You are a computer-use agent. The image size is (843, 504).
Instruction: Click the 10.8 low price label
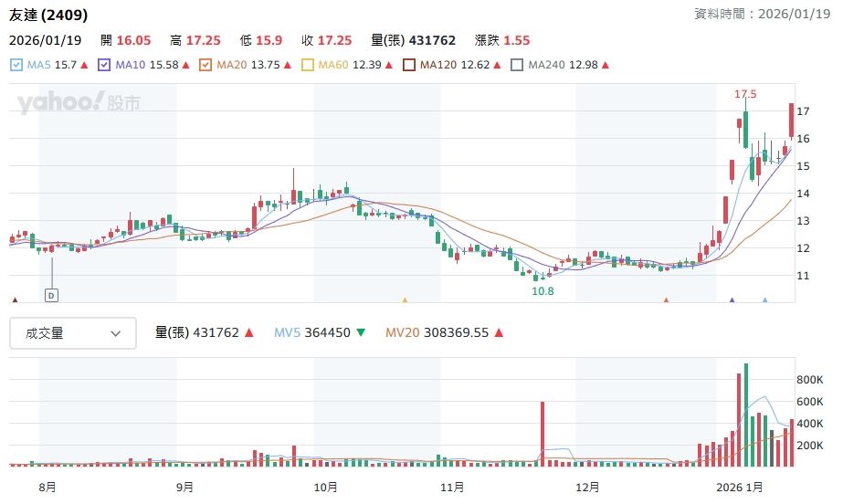click(x=543, y=290)
